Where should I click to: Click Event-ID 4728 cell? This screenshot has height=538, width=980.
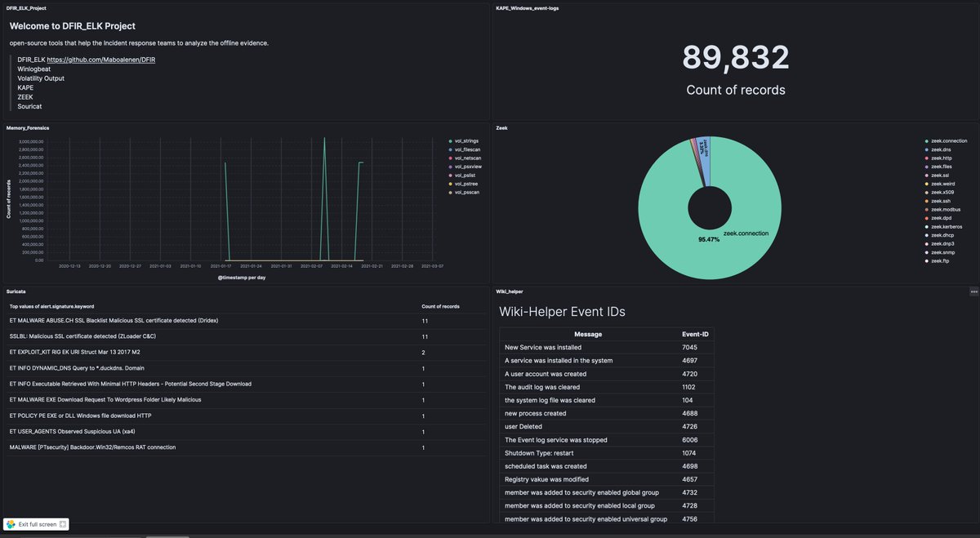[690, 505]
